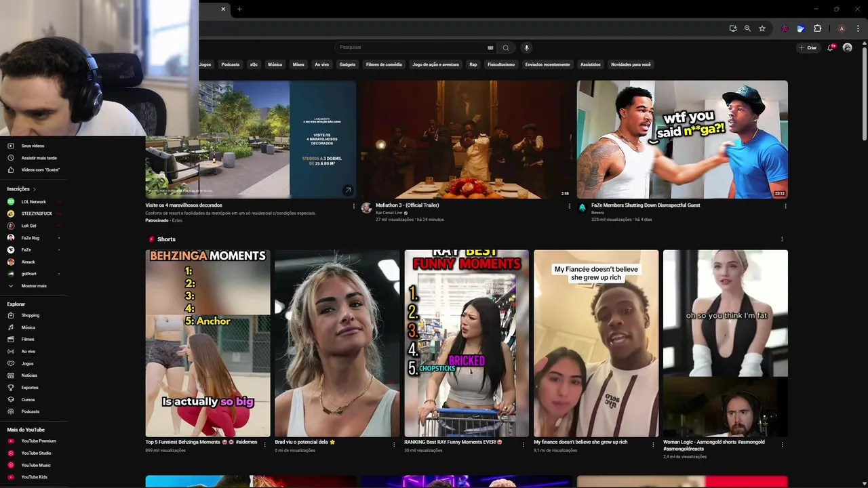Open options menu for Mafiathon 3 video

[570, 206]
